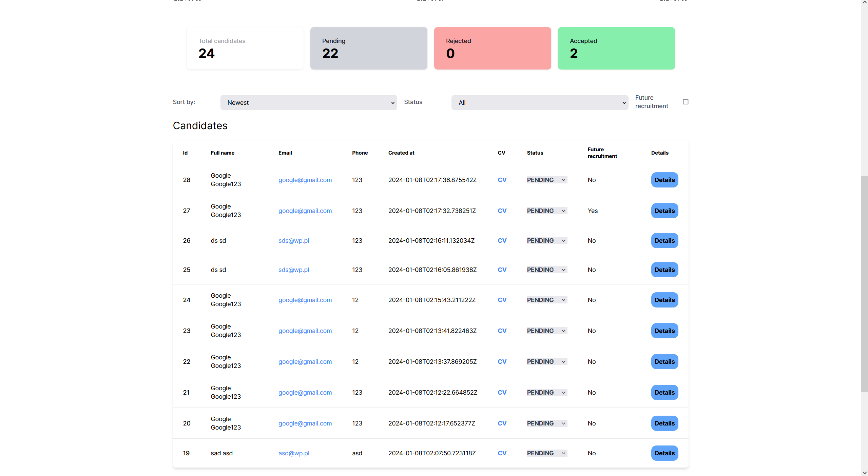Change status dropdown for candidate 19

(546, 453)
